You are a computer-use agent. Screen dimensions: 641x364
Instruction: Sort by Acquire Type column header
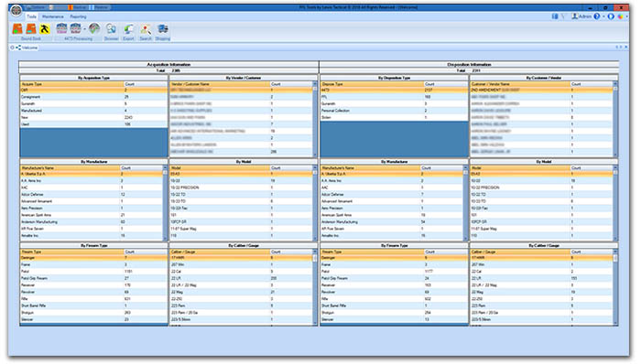[x=72, y=83]
